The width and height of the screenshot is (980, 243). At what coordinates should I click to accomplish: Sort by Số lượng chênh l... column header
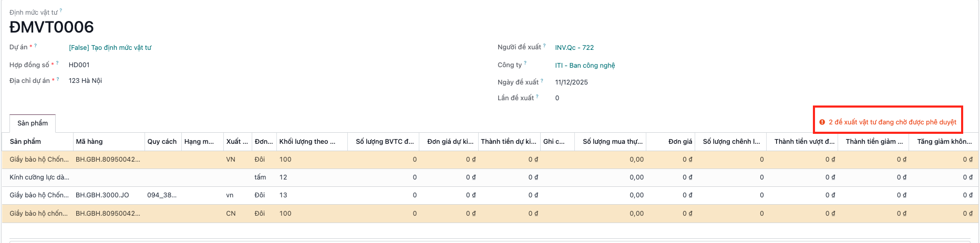[731, 142]
